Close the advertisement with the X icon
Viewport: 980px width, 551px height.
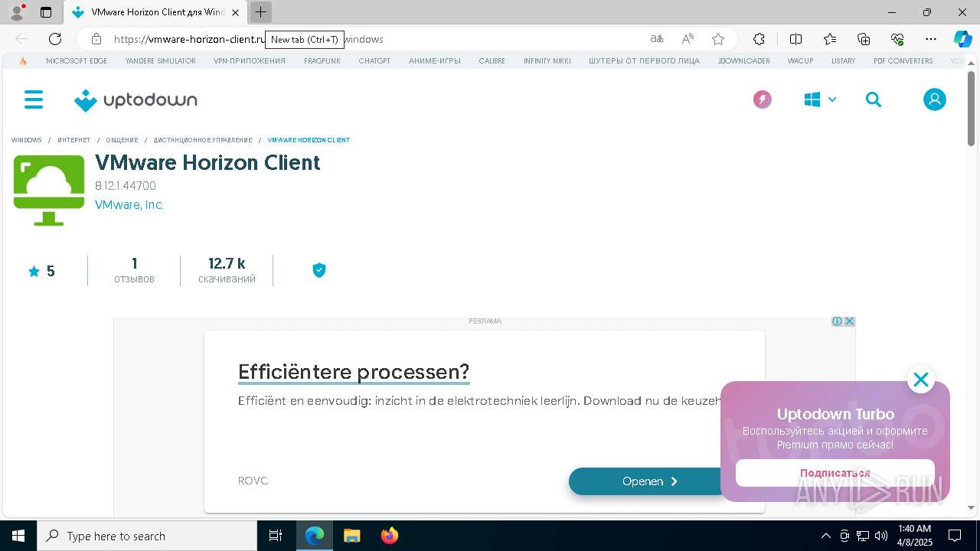tap(849, 321)
